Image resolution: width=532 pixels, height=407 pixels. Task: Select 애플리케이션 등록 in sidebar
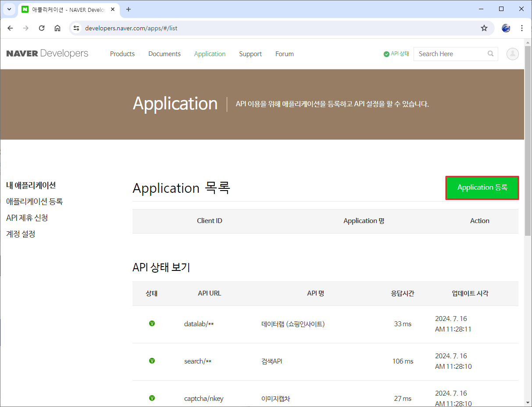[34, 202]
